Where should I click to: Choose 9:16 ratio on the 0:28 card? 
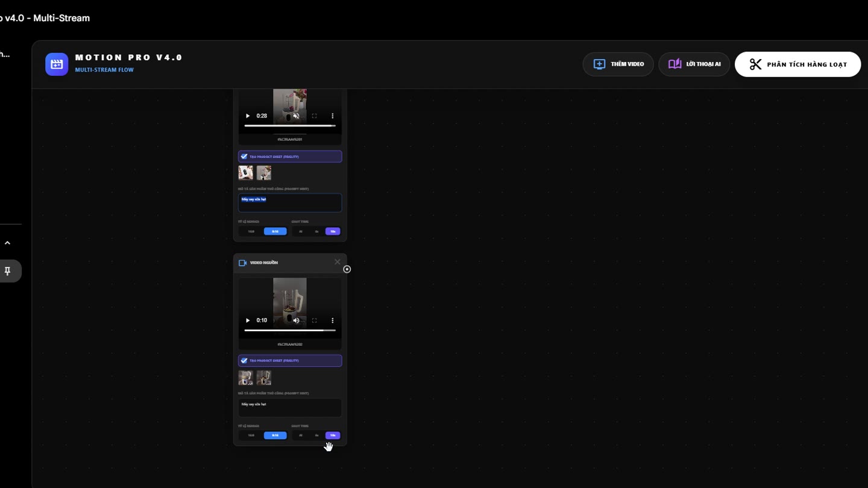click(275, 231)
